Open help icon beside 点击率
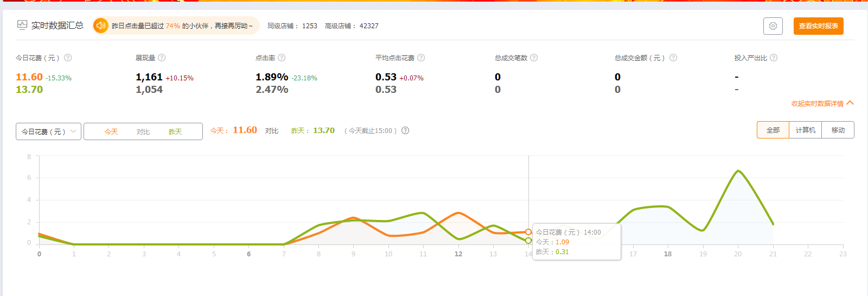The image size is (868, 296). click(282, 58)
